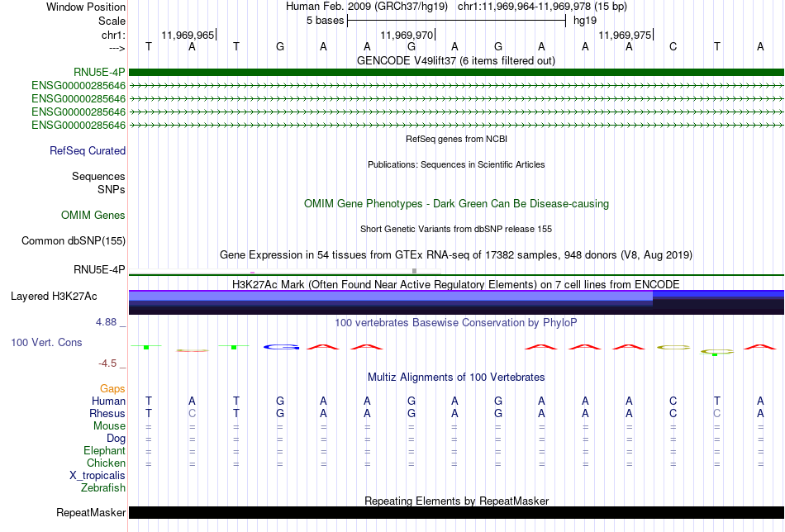Open the Short Genetic Variants from dbSNP title
The height and width of the screenshot is (532, 785).
(x=456, y=229)
